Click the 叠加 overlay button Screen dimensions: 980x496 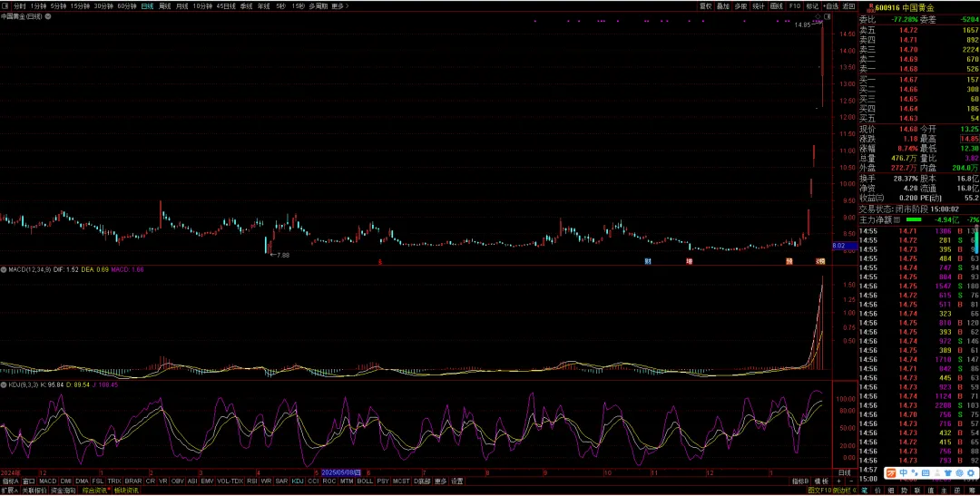pyautogui.click(x=723, y=6)
